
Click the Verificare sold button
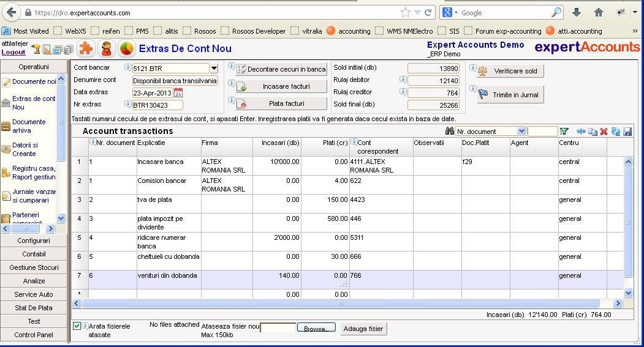click(510, 71)
